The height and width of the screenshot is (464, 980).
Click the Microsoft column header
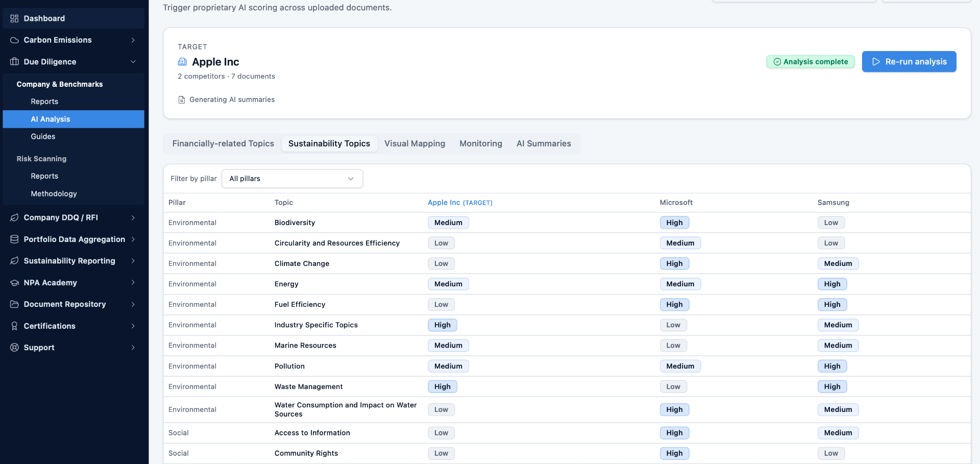pos(676,203)
